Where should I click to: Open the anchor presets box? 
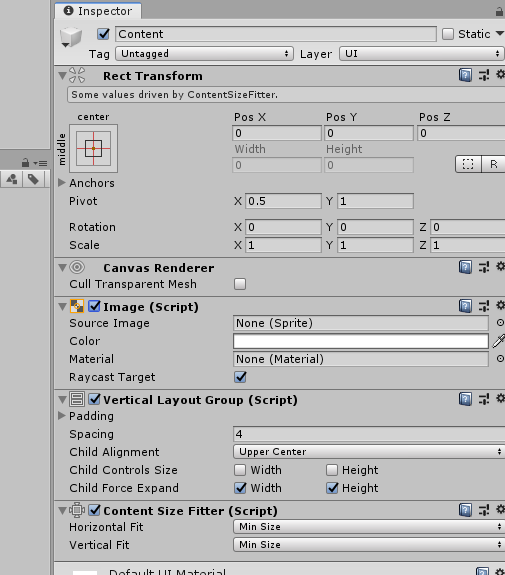click(x=94, y=149)
